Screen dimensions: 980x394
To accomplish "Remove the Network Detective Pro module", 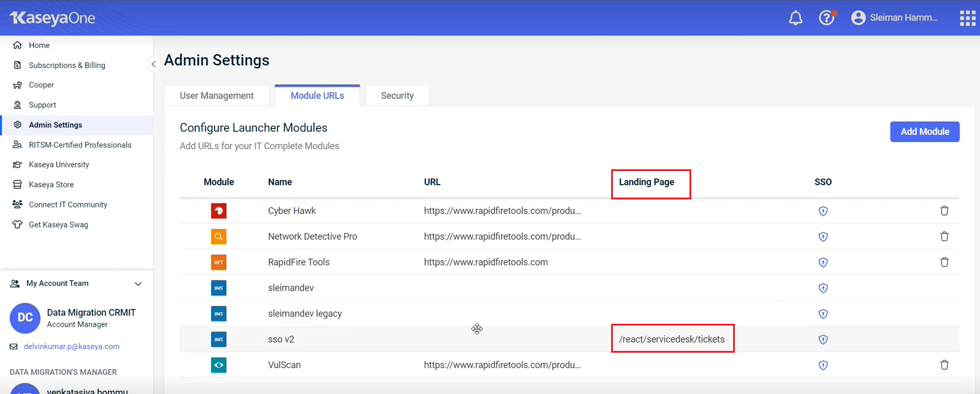I will point(944,237).
